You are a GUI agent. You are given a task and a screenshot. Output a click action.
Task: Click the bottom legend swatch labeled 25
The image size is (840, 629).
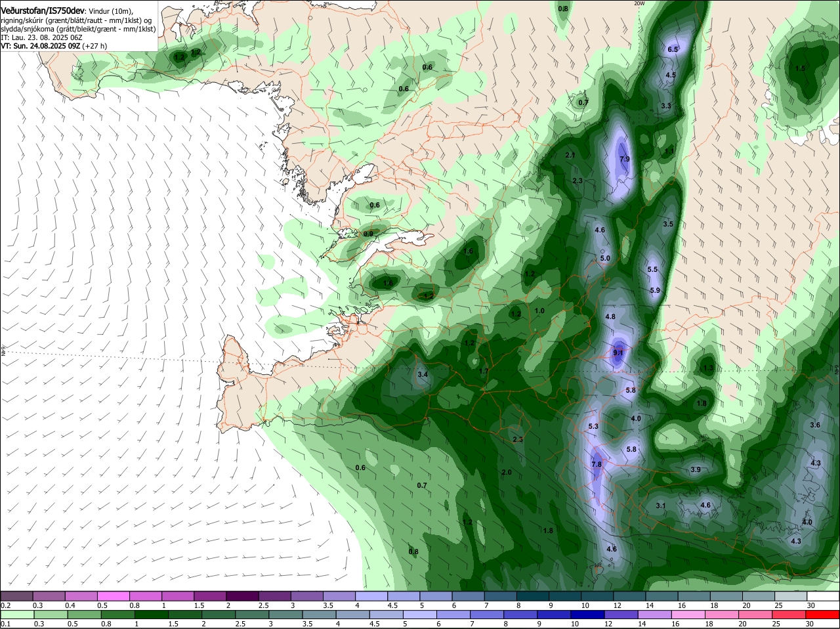click(789, 615)
